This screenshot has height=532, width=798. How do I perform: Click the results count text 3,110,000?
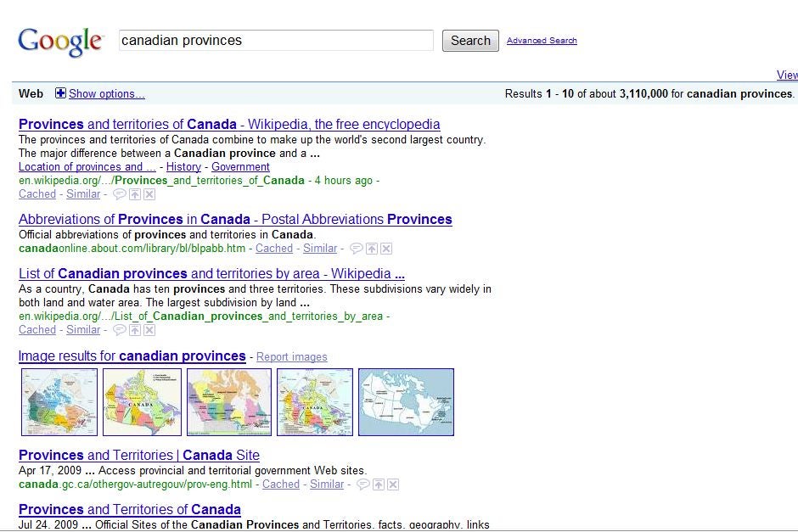[643, 93]
